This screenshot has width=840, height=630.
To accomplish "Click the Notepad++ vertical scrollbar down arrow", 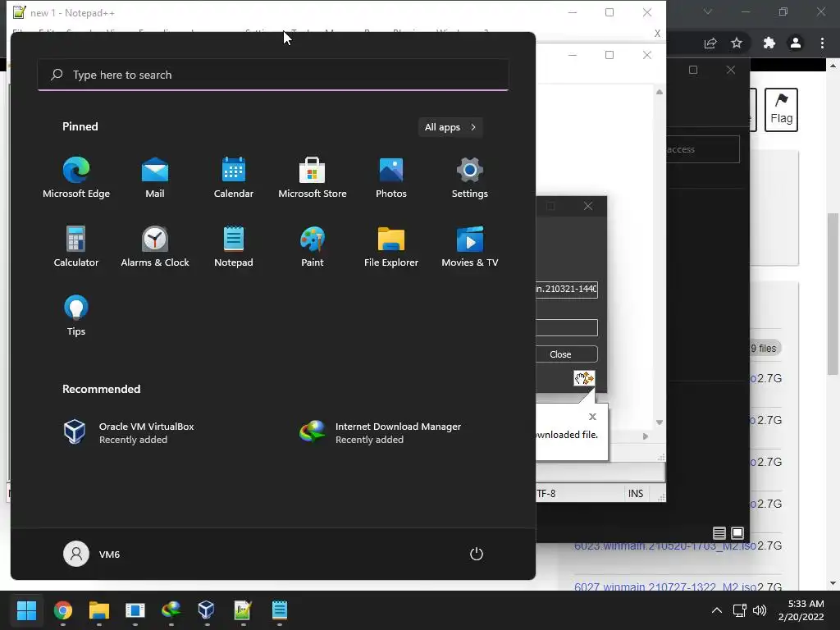I will point(660,422).
